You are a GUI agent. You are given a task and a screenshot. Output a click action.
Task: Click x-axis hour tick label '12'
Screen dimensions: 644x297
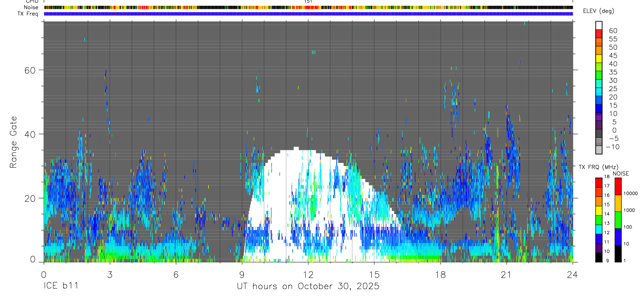pyautogui.click(x=308, y=274)
